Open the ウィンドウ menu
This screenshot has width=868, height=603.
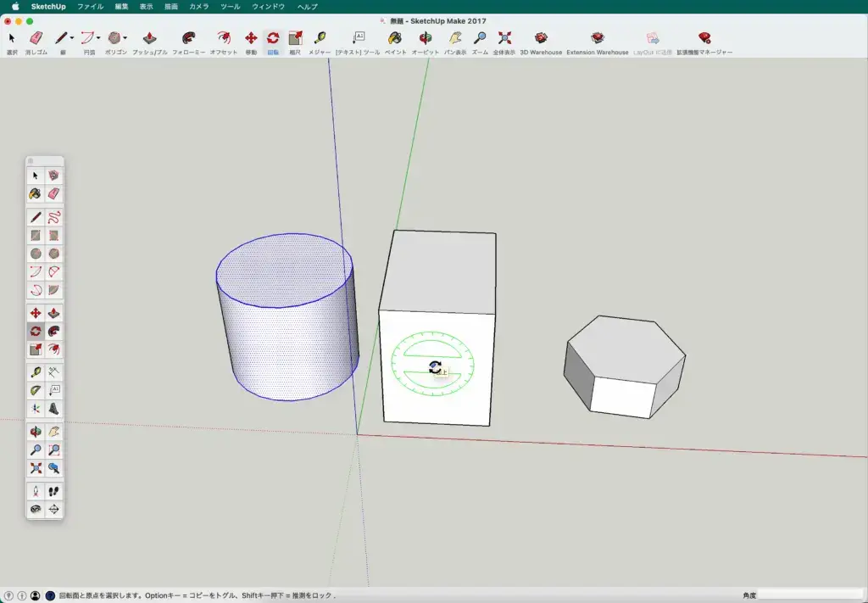coord(268,7)
